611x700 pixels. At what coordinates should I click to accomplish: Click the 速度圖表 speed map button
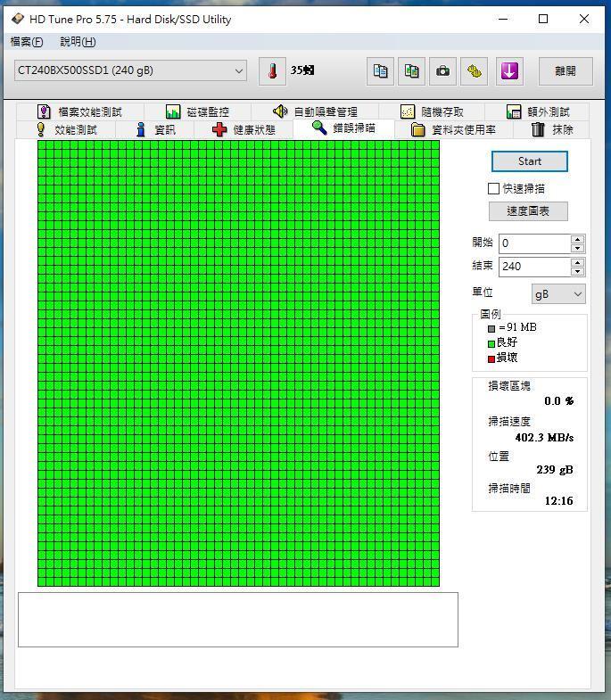point(528,211)
